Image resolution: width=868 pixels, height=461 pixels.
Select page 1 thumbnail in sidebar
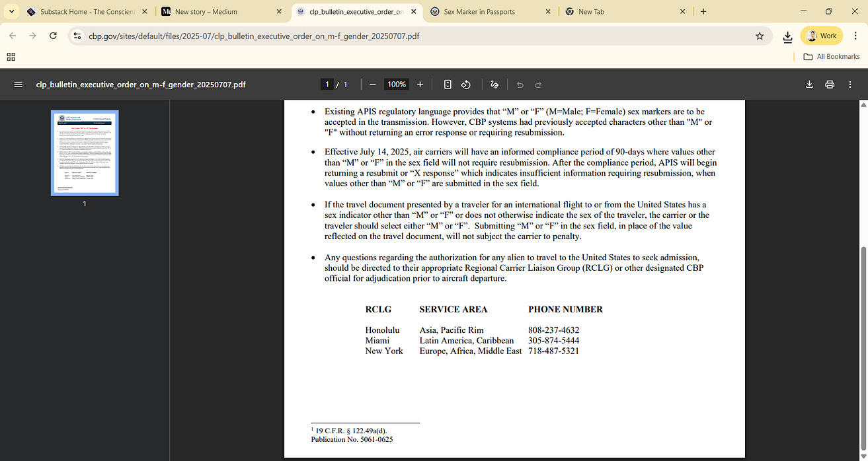pyautogui.click(x=85, y=153)
